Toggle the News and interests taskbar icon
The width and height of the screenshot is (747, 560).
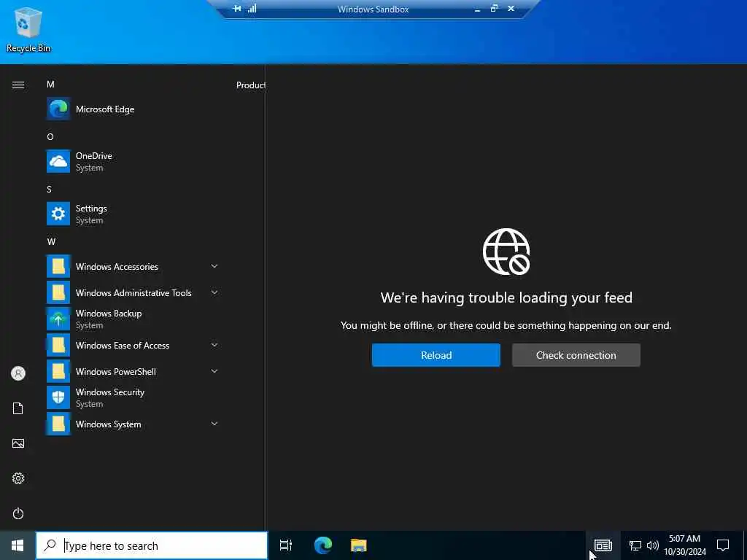[603, 545]
